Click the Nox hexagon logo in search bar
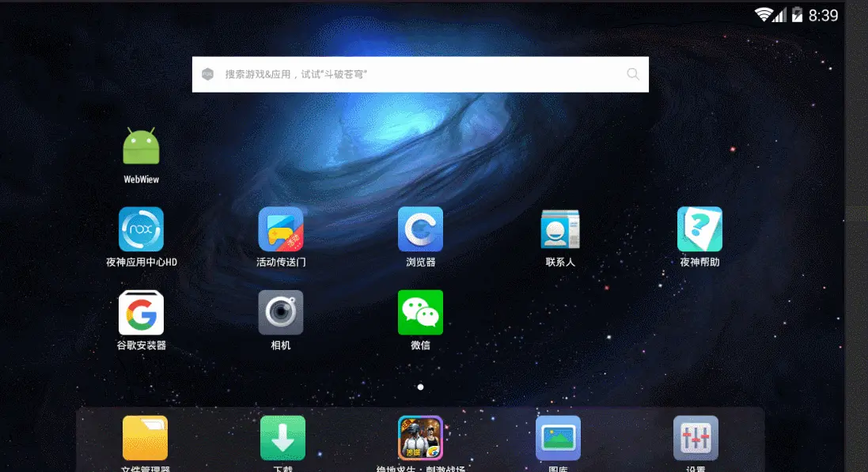 [207, 74]
